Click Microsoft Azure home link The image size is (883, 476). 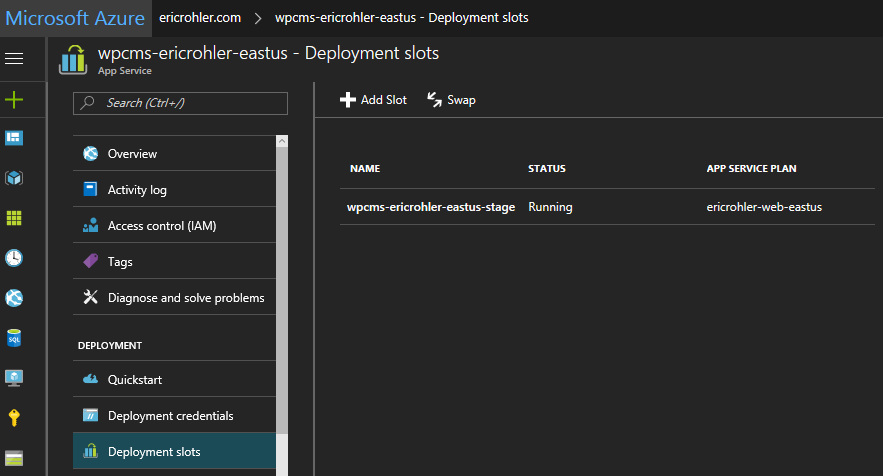point(75,18)
